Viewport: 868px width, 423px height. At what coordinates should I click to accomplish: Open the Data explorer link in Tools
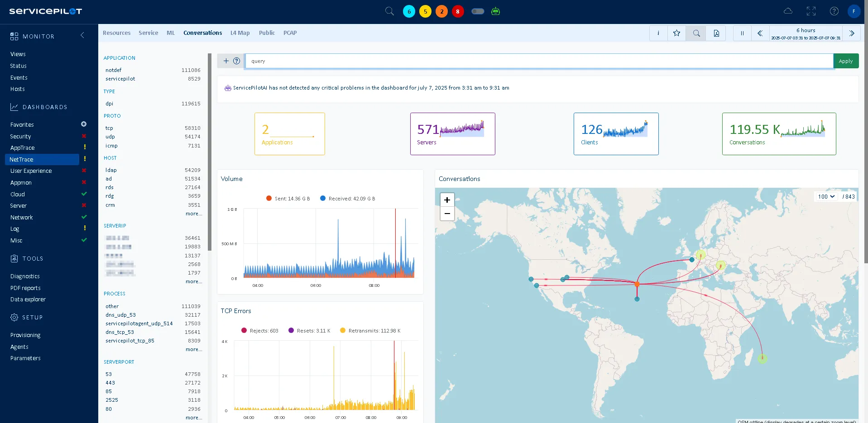[x=28, y=299]
